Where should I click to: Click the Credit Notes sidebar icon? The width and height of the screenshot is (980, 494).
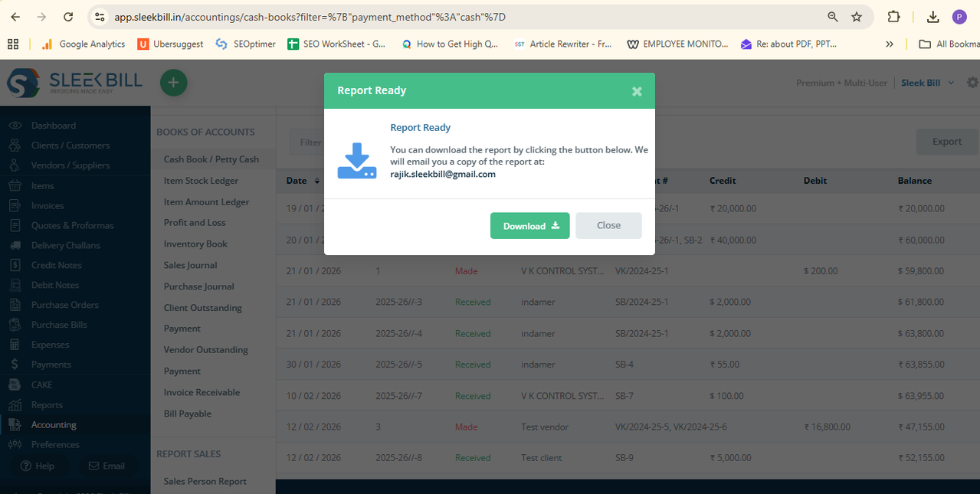(15, 265)
